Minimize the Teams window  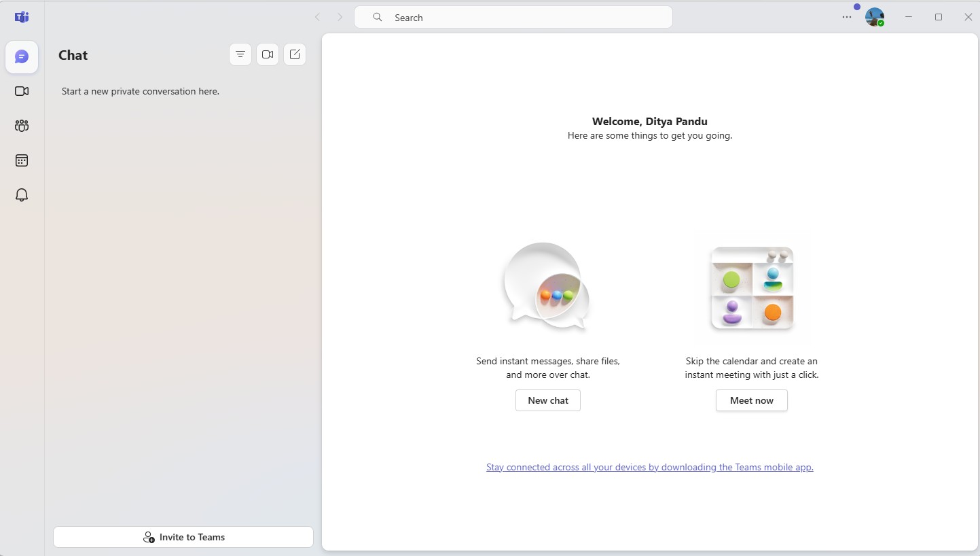point(909,17)
